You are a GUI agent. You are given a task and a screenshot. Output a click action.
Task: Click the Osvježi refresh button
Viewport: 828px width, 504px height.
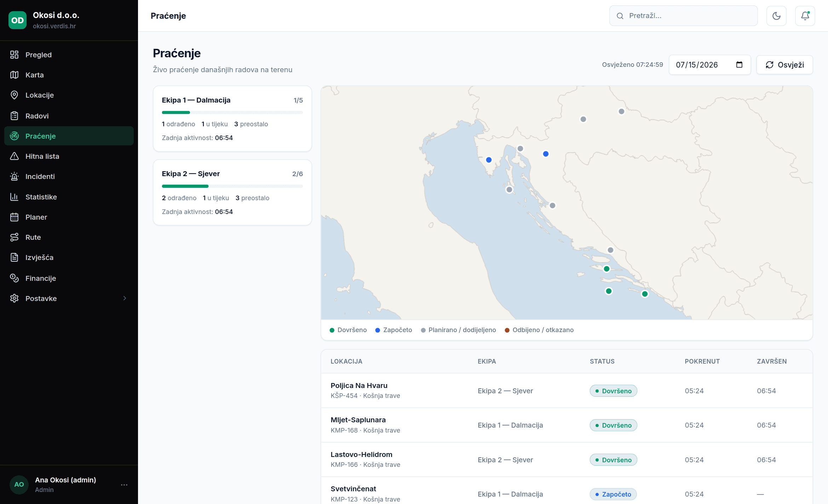pyautogui.click(x=784, y=65)
